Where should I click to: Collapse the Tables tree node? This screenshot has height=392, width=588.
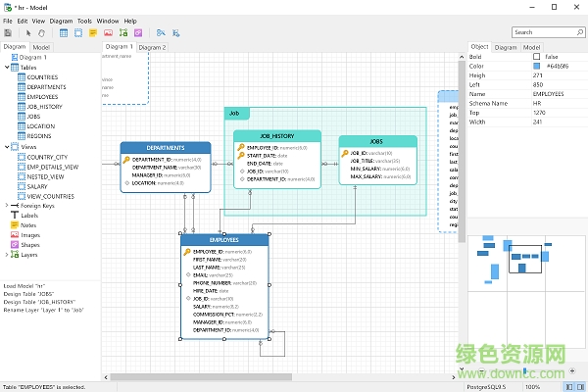click(x=7, y=68)
